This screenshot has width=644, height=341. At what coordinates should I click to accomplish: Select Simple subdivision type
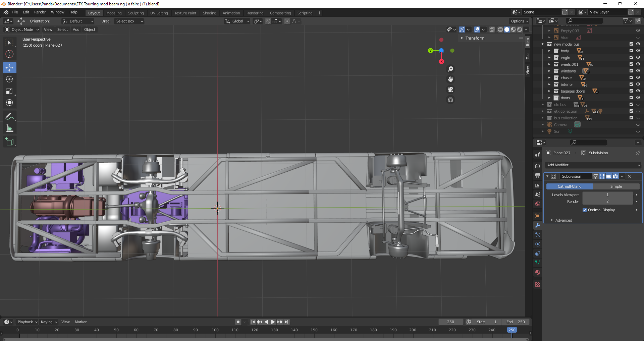point(616,186)
